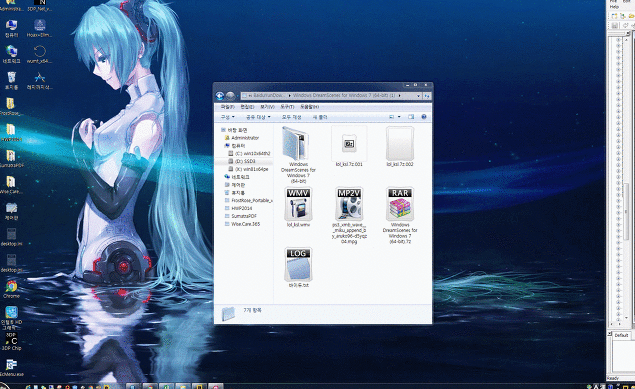Select the lol_ksl.7z.002 file

(400, 147)
